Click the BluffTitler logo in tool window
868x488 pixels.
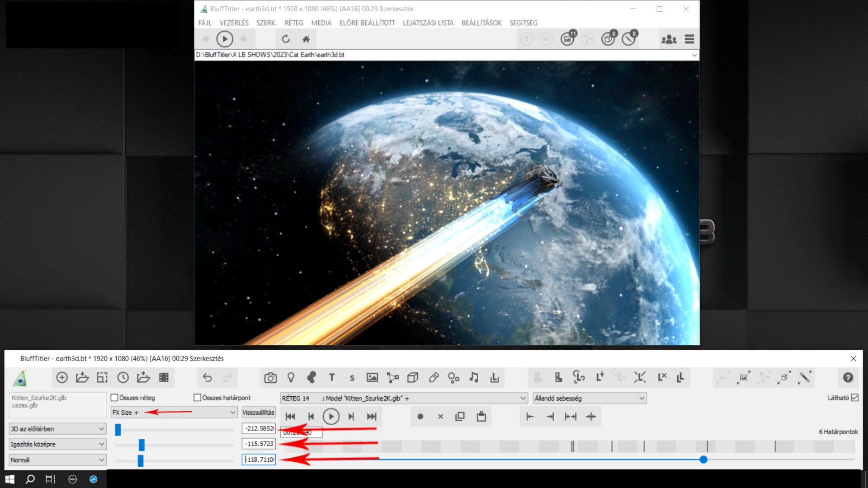20,378
